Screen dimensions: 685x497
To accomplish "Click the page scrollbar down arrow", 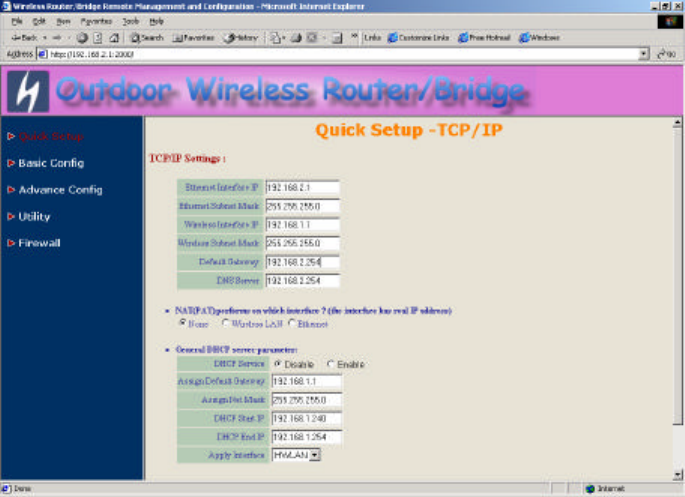I will click(x=678, y=474).
